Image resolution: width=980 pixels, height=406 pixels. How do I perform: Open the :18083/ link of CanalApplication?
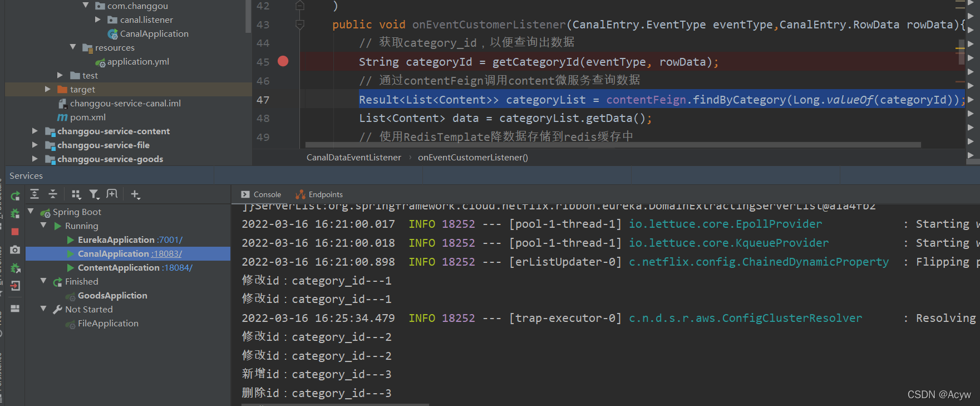tap(166, 254)
